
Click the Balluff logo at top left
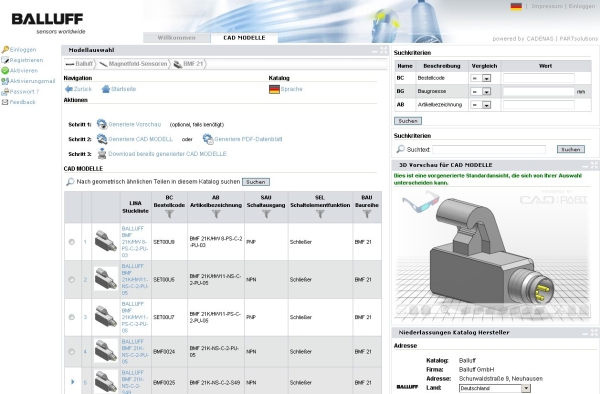tap(47, 23)
